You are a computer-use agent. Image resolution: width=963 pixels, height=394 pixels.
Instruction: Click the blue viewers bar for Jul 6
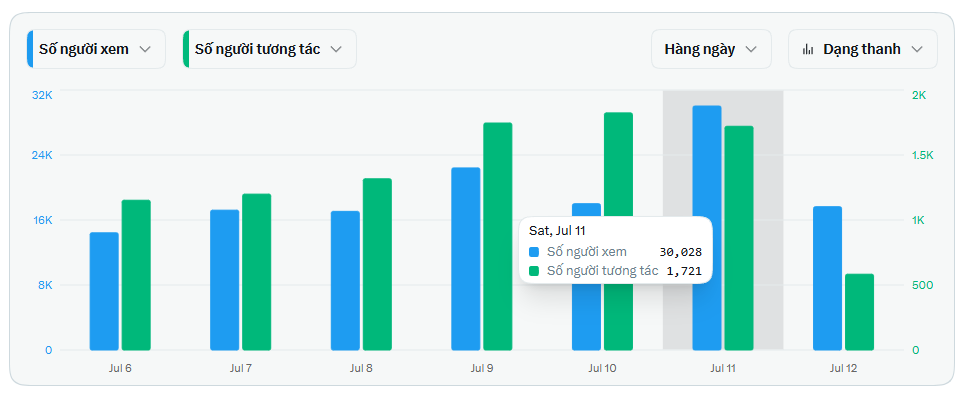104,291
